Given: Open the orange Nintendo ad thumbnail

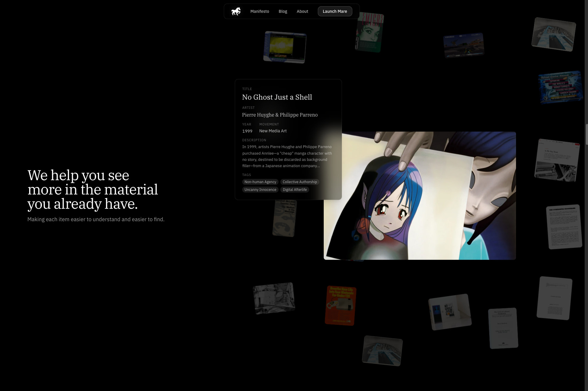Looking at the screenshot, I should coord(340,306).
